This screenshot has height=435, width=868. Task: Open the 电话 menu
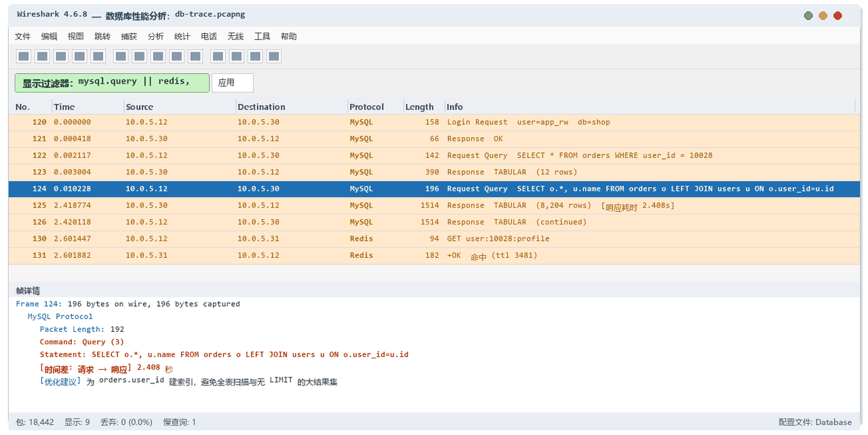tap(209, 37)
